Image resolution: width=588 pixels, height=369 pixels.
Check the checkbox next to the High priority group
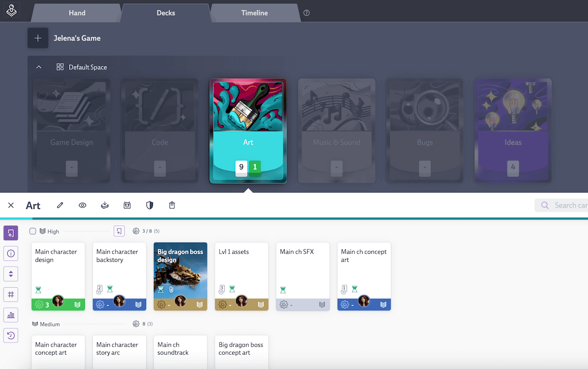point(32,231)
